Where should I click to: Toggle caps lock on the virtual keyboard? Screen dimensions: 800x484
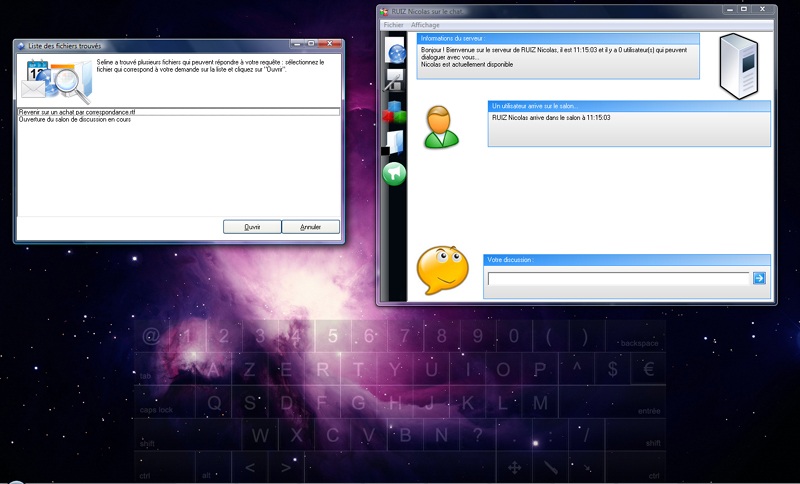[156, 409]
